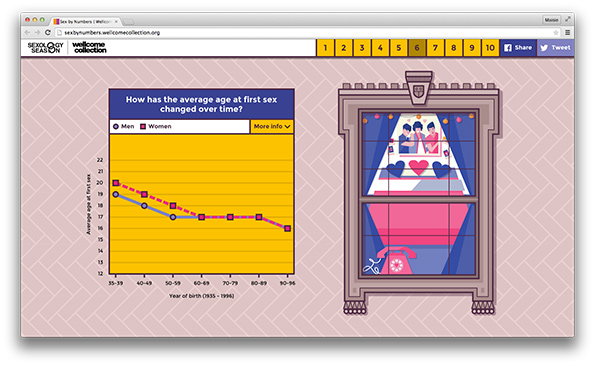Click the pink heart in the window illustration
This screenshot has height=366, width=595.
pyautogui.click(x=419, y=167)
